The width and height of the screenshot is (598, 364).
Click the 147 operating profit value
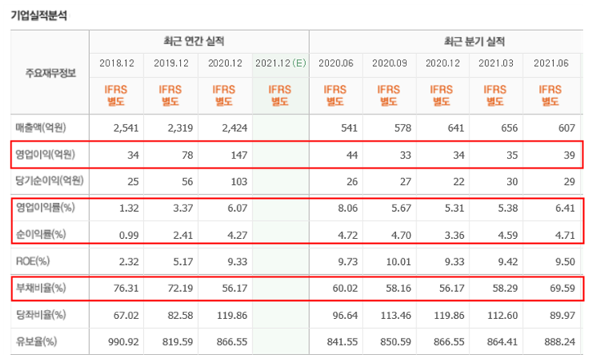[239, 155]
